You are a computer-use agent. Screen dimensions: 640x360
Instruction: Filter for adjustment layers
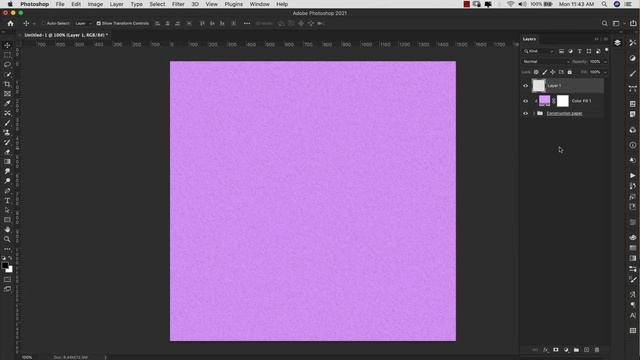[x=571, y=51]
